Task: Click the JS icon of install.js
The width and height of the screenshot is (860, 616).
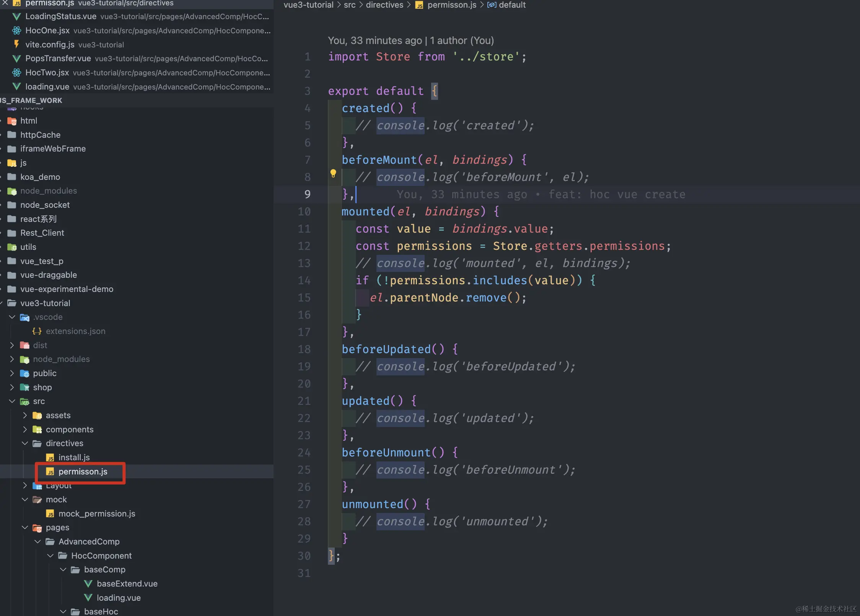Action: coord(50,458)
